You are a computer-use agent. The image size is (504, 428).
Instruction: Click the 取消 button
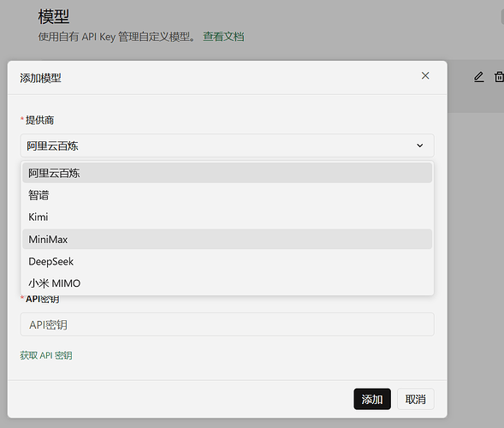pyautogui.click(x=416, y=399)
